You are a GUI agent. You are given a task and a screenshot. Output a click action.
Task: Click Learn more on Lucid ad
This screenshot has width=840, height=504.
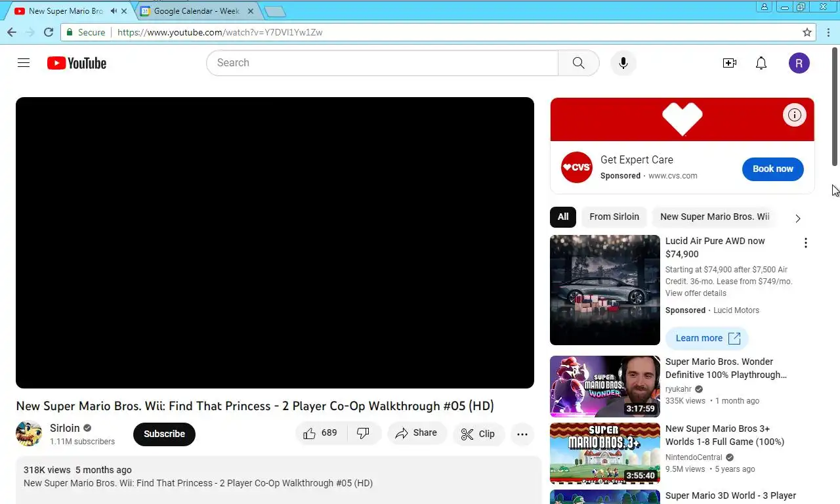(707, 338)
